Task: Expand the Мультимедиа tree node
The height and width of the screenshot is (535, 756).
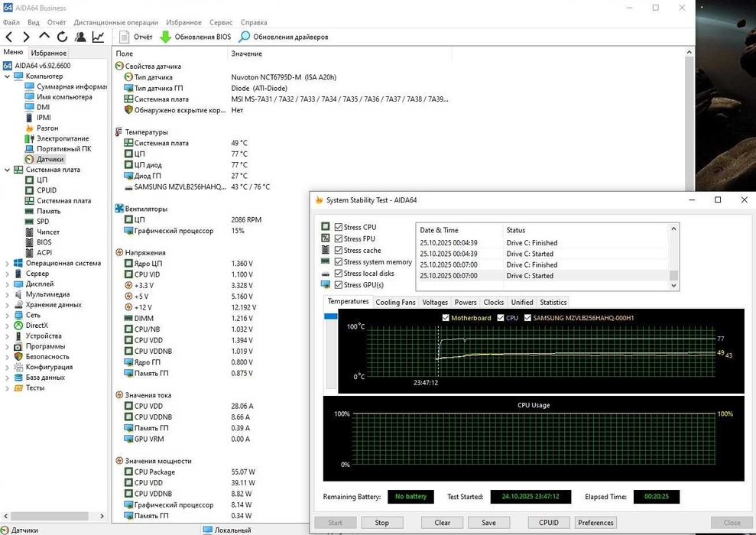Action: 7,294
